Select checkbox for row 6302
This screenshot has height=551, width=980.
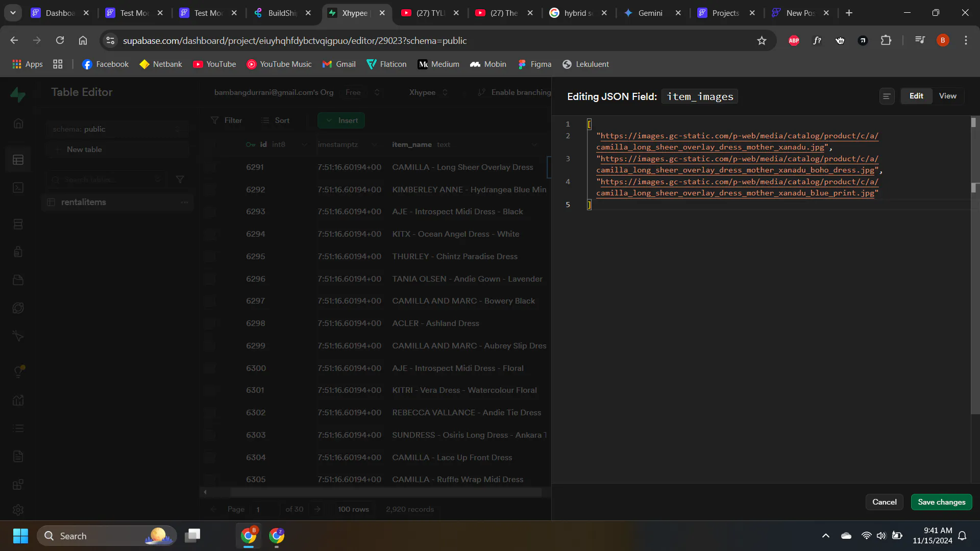210,413
